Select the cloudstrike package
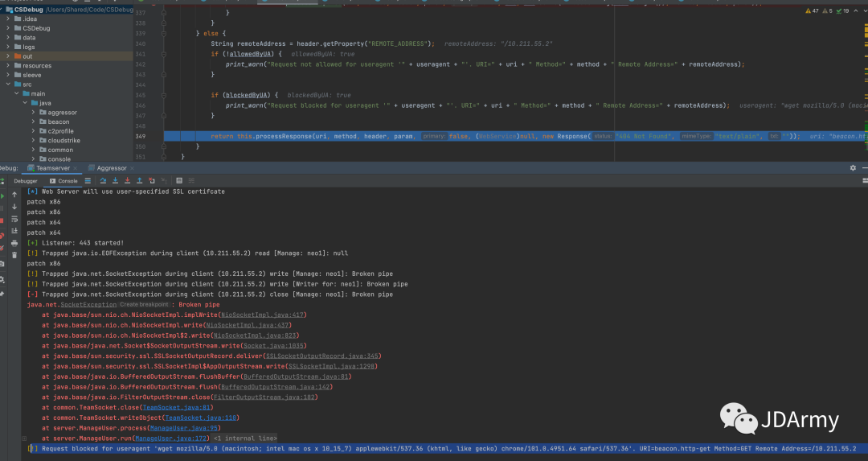This screenshot has height=461, width=868. click(x=63, y=141)
